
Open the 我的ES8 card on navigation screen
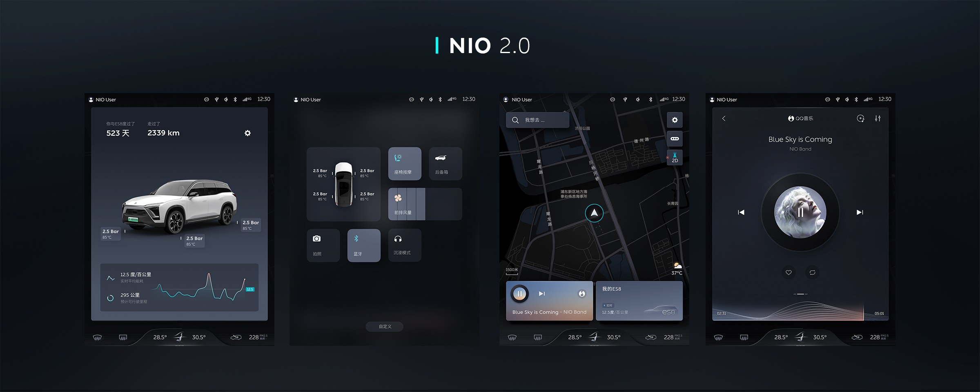639,301
